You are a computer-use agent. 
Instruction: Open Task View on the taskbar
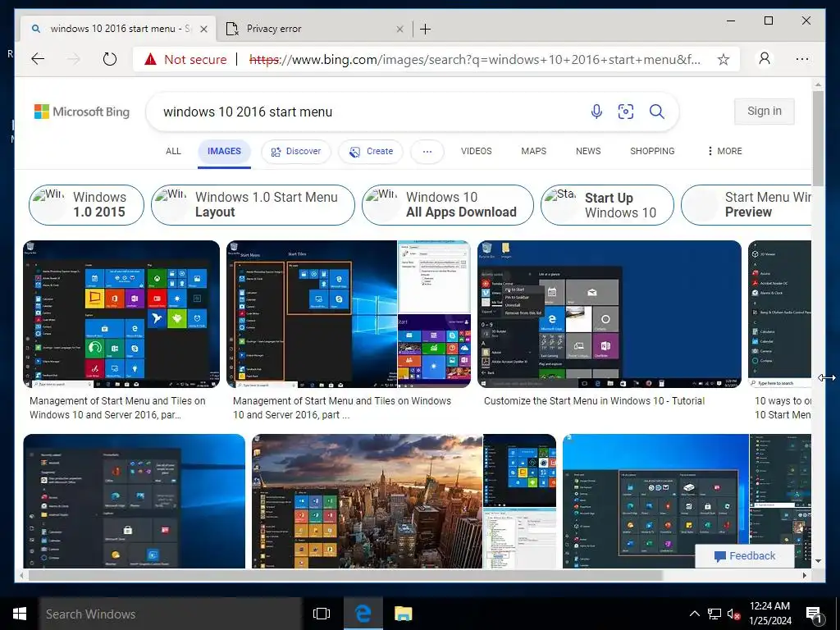[x=322, y=614]
